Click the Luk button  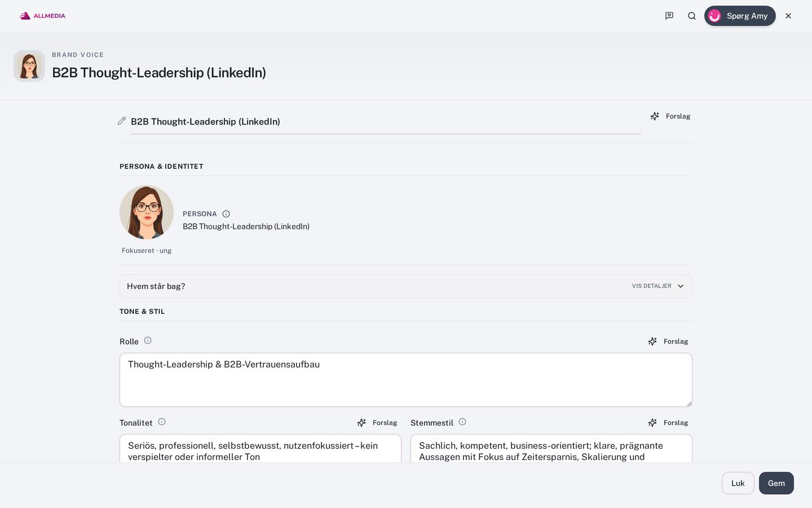(738, 483)
